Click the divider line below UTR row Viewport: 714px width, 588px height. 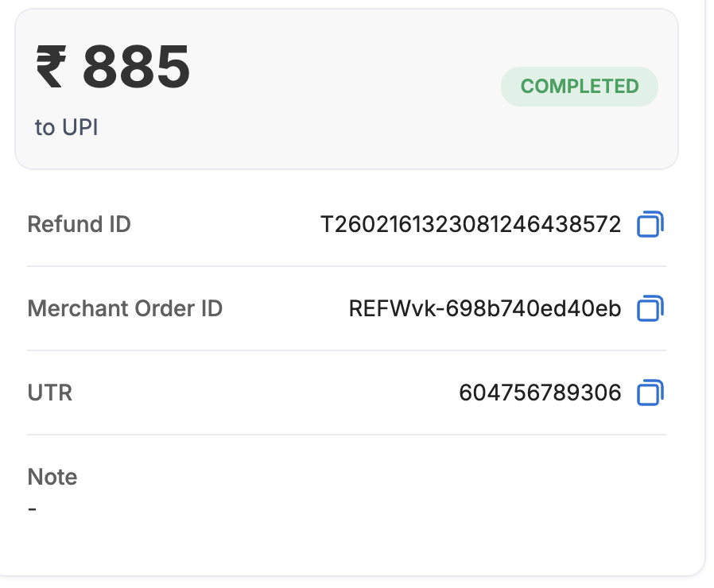coord(347,435)
